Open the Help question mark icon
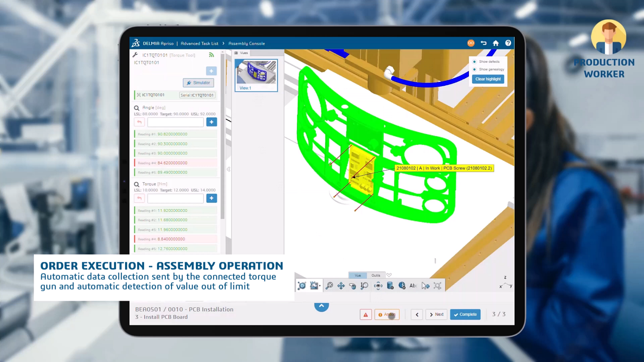Screen dimensions: 644x362 [x=508, y=43]
